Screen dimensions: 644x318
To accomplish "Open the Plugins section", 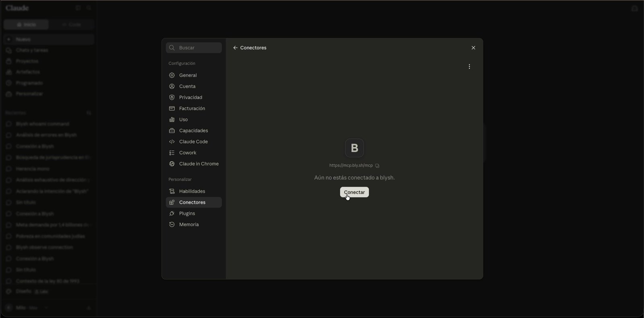I will [194, 213].
